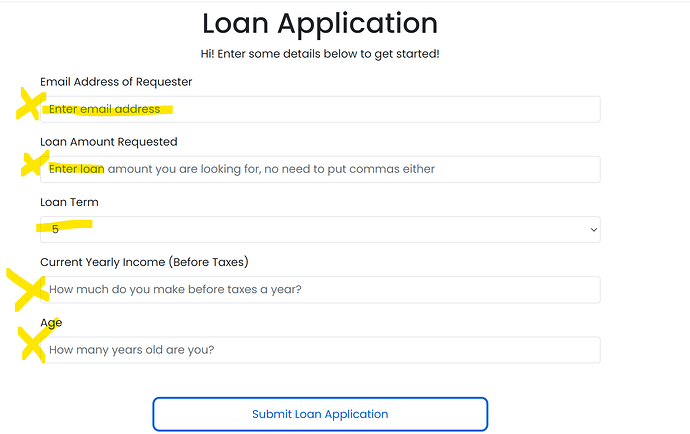
Task: Click the 'Loan Application' page heading
Action: coord(320,23)
